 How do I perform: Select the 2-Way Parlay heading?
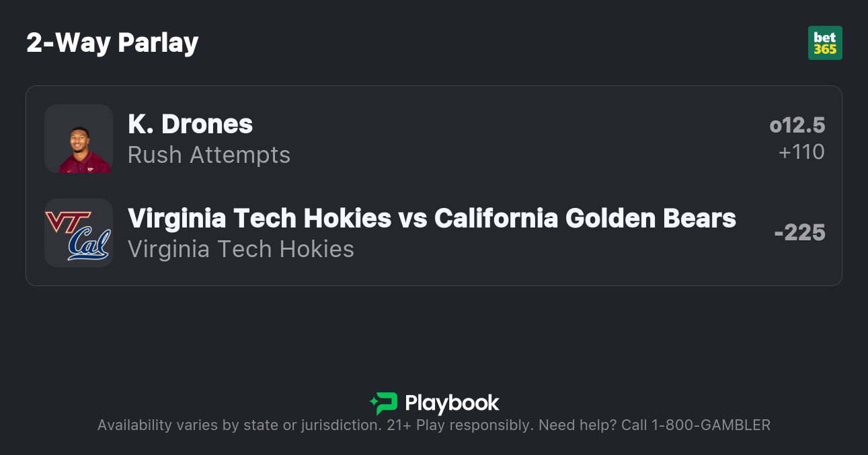(x=112, y=43)
